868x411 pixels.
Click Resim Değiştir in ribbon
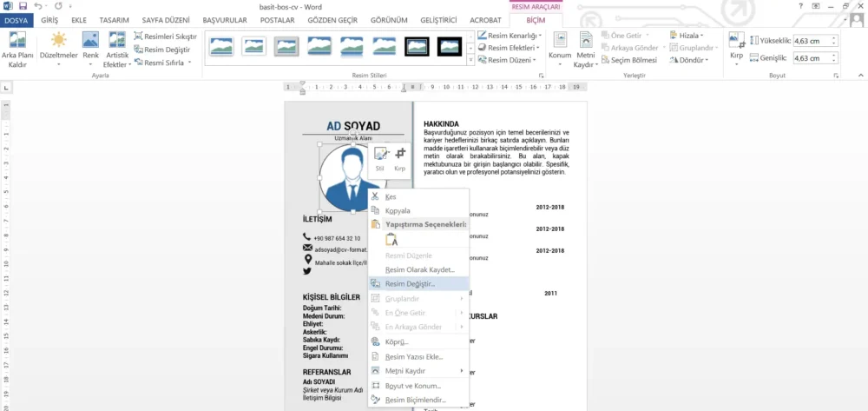click(x=162, y=50)
